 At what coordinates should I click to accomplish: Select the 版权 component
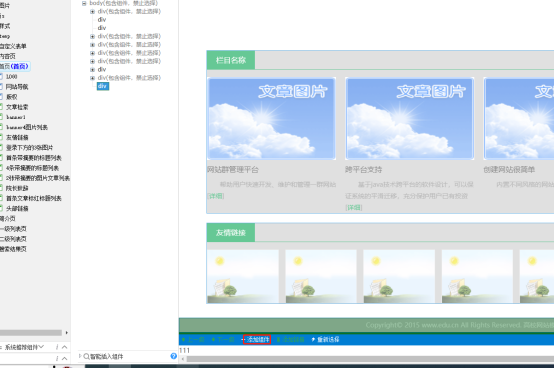12,97
